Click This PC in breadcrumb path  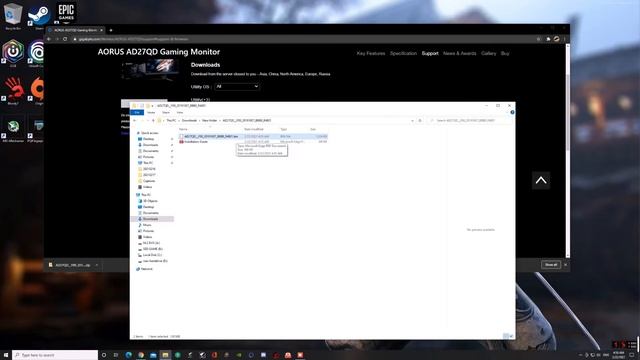click(171, 121)
